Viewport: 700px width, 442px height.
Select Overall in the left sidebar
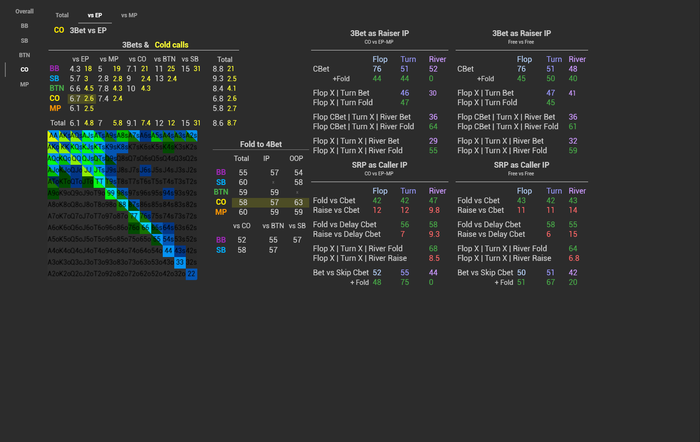coord(24,11)
